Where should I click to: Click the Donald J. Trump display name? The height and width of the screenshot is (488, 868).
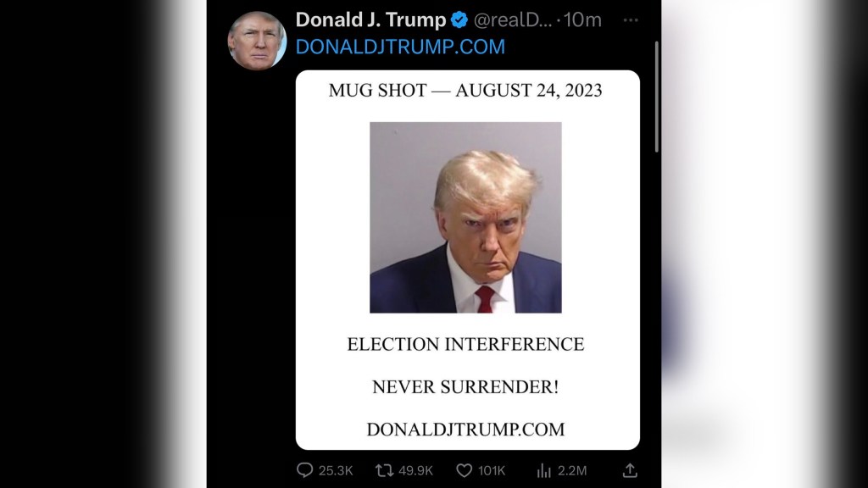pyautogui.click(x=370, y=20)
